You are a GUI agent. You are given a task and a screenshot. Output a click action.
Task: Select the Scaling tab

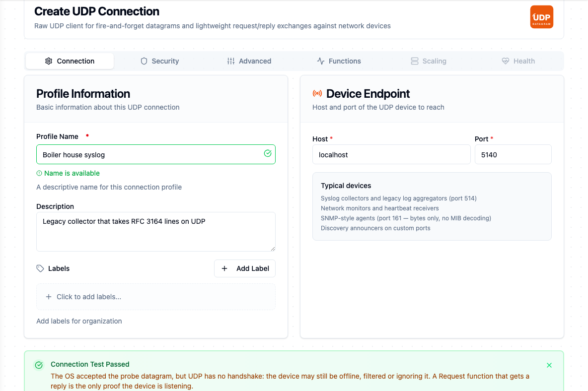tap(429, 61)
